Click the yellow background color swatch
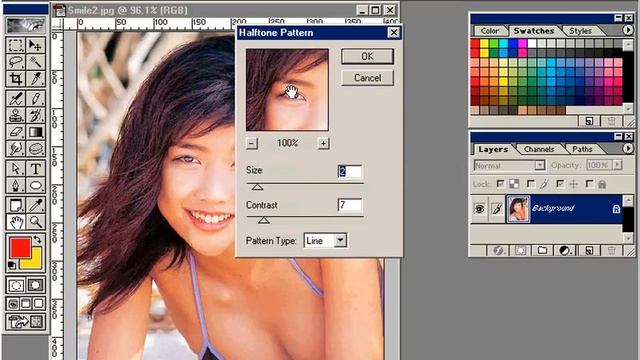 click(35, 261)
